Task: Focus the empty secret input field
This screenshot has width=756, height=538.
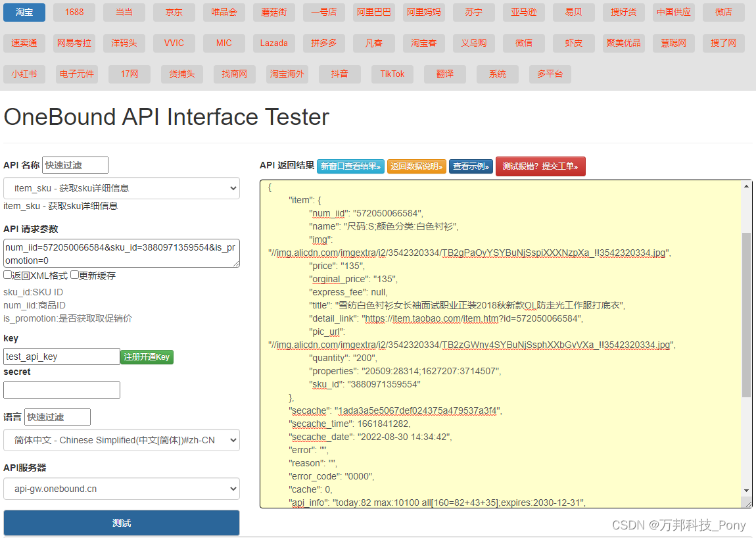Action: (x=62, y=390)
